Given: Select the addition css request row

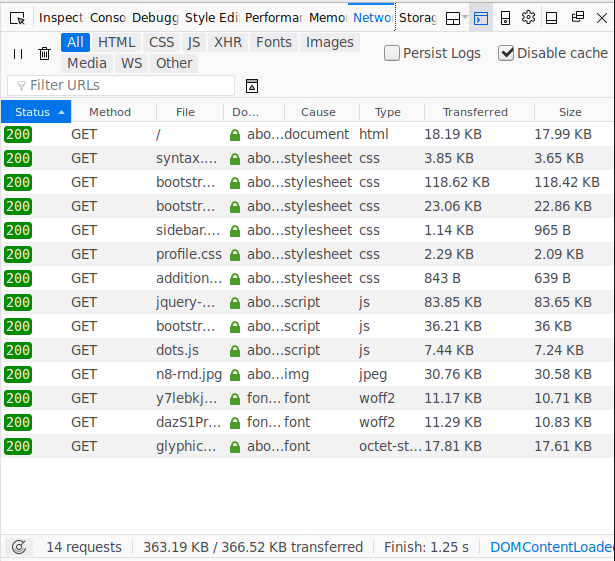Looking at the screenshot, I should click(308, 279).
